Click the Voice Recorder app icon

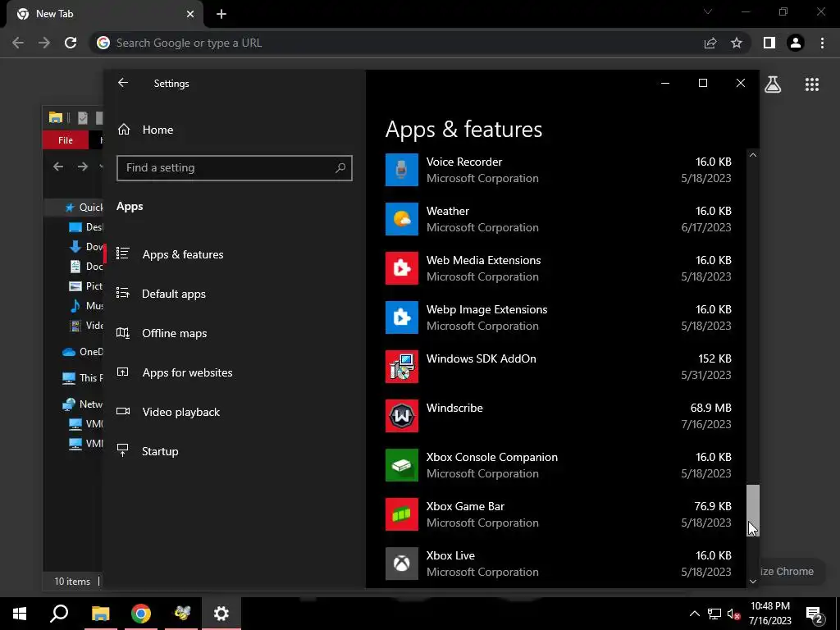click(402, 170)
